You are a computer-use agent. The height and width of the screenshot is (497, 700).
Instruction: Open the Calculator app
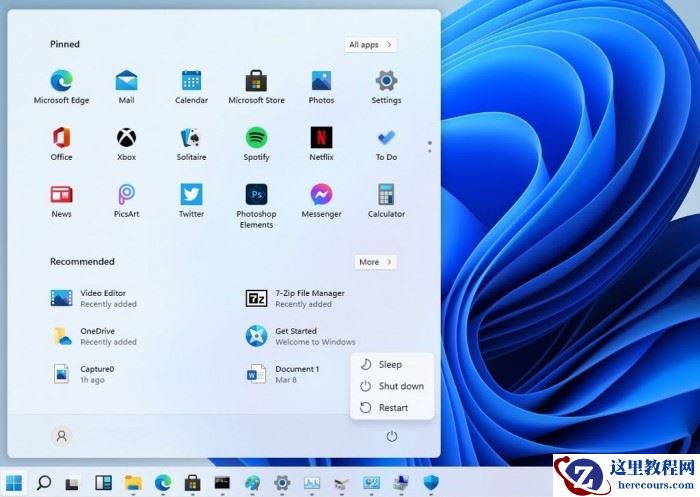click(x=386, y=201)
